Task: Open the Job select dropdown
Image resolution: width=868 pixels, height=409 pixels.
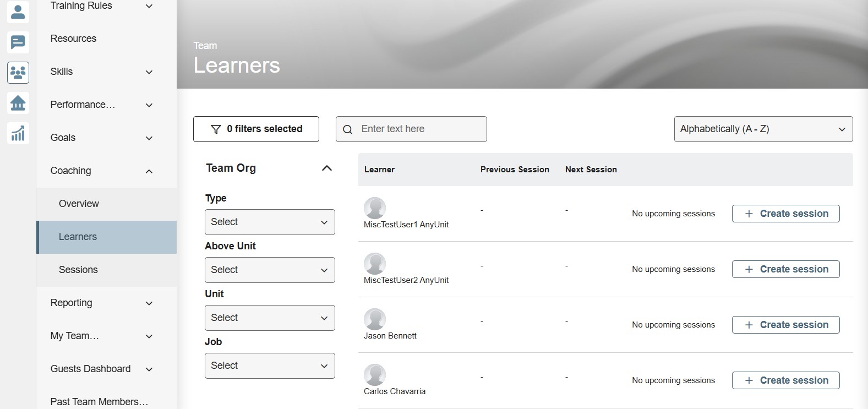Action: (x=270, y=366)
